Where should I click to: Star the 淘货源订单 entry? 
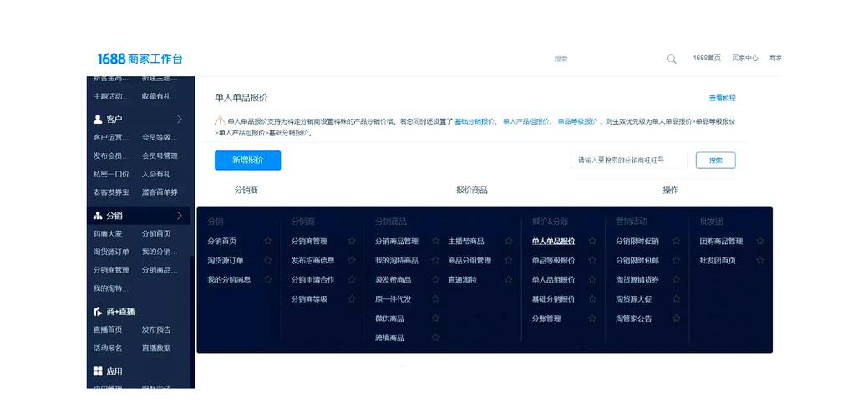(268, 260)
